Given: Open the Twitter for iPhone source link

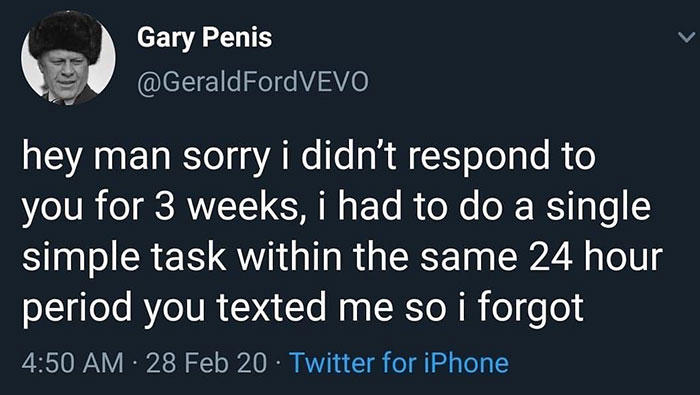Looking at the screenshot, I should pos(399,363).
